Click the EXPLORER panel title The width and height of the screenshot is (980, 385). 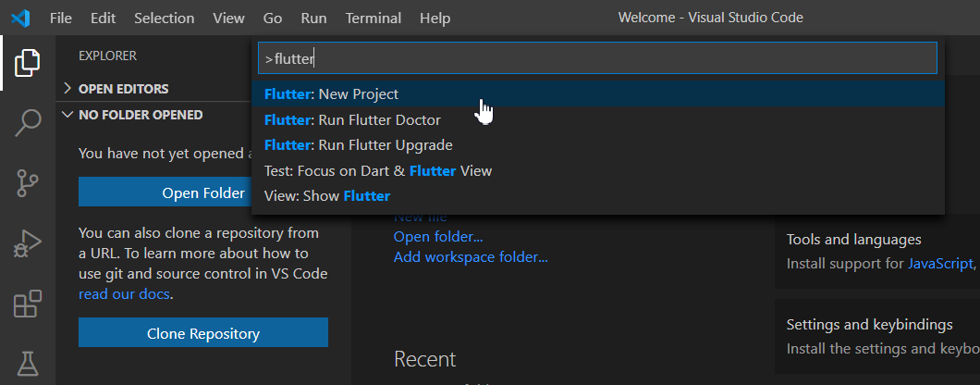pos(107,56)
